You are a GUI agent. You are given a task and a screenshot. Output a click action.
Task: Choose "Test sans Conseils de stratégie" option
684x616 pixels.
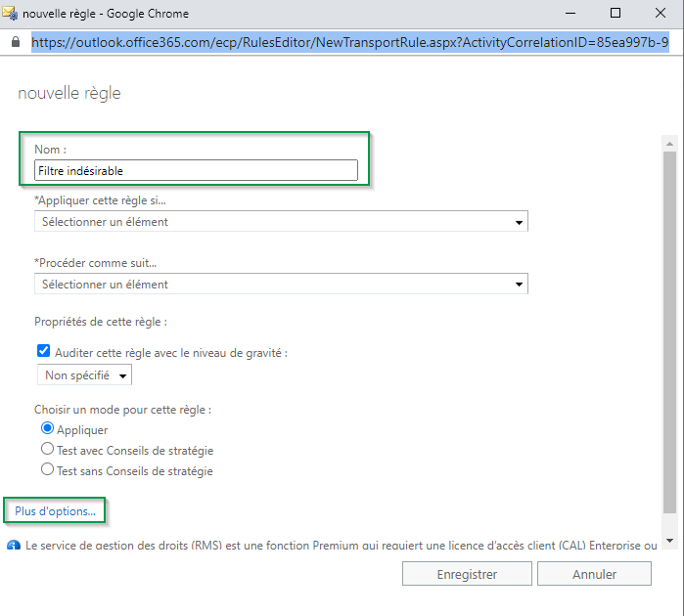point(47,470)
